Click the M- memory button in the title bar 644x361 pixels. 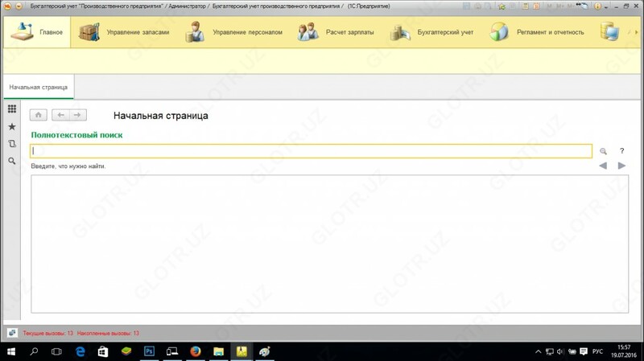tap(570, 6)
